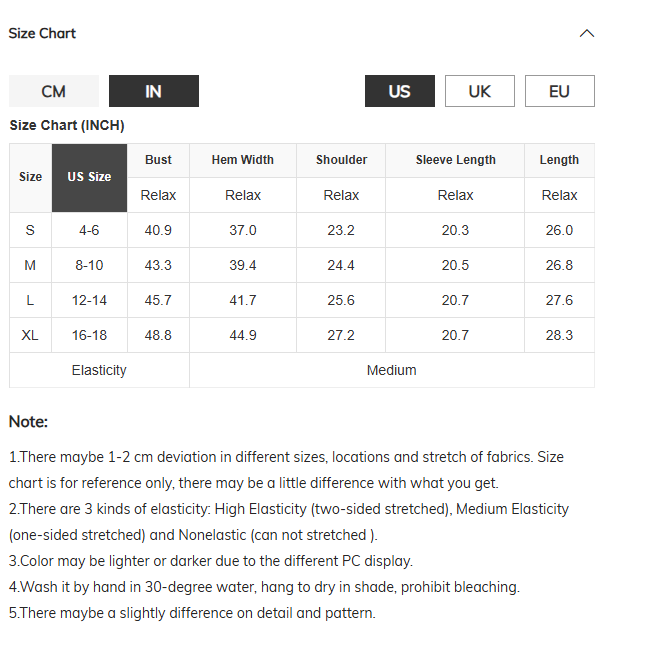Switch units to CM

[54, 91]
